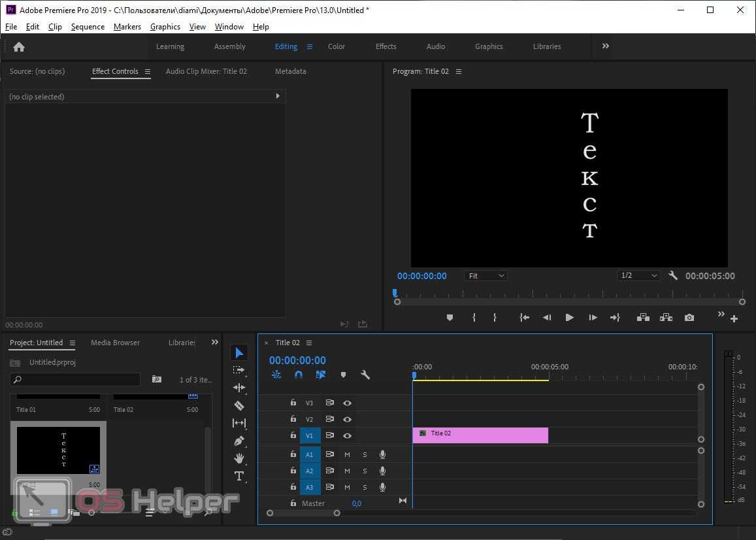Select the Ripple Edit tool
The image size is (756, 540).
tap(239, 388)
